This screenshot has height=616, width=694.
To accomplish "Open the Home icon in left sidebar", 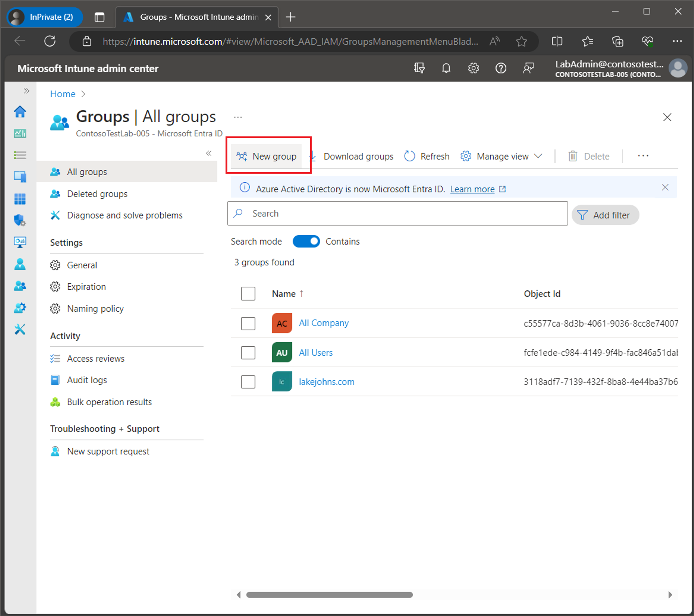I will [x=20, y=112].
